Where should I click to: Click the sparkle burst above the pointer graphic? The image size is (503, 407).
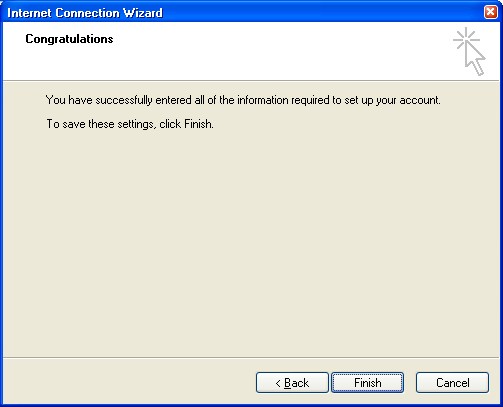point(466,39)
